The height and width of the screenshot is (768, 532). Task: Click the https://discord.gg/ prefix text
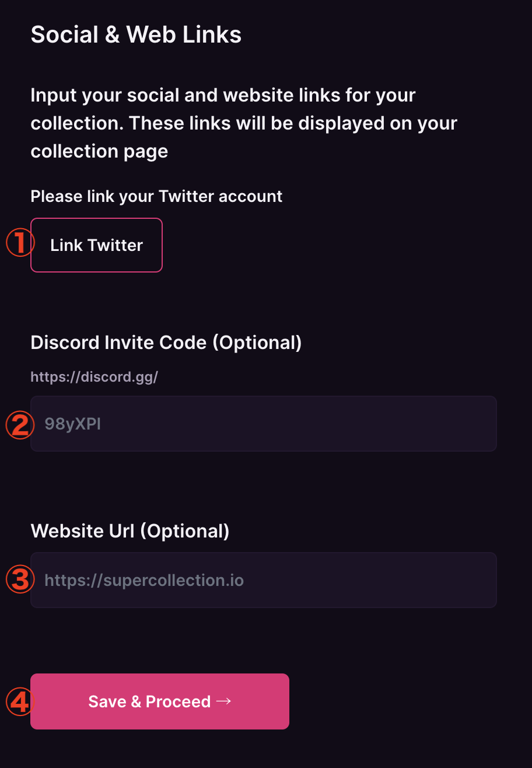click(94, 377)
